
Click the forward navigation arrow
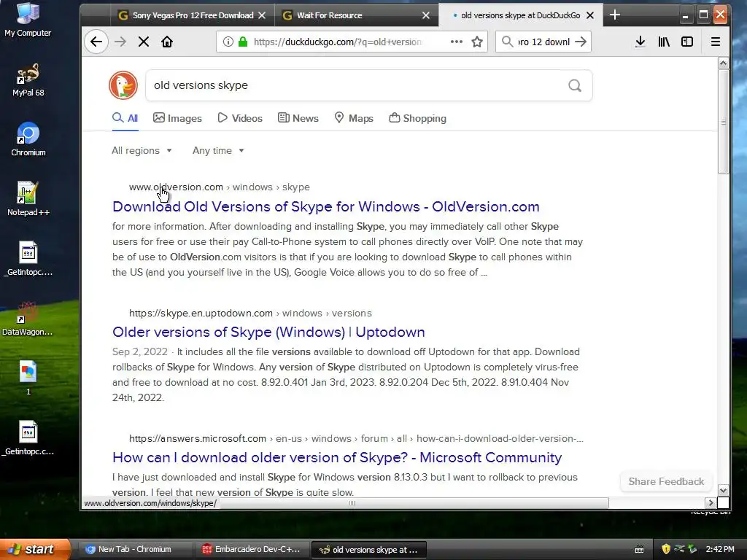120,42
